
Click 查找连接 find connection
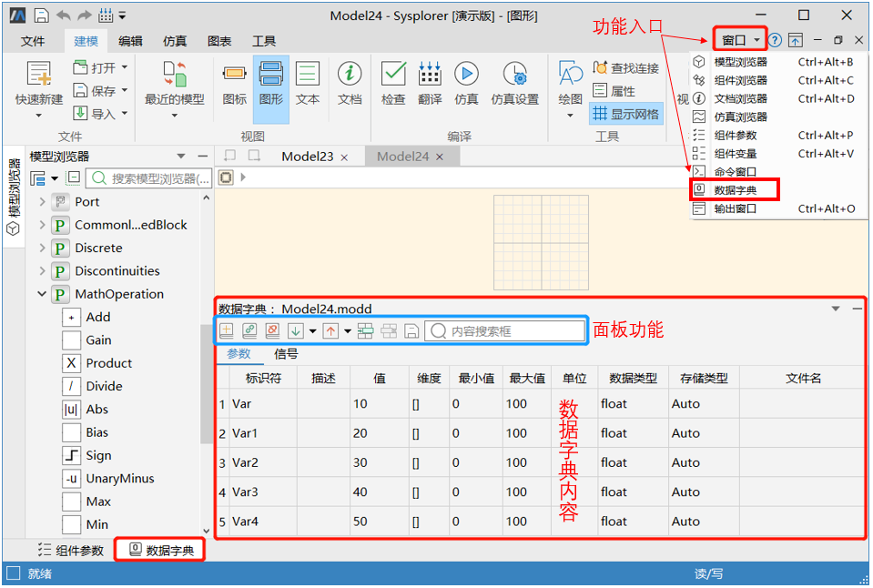coord(625,68)
